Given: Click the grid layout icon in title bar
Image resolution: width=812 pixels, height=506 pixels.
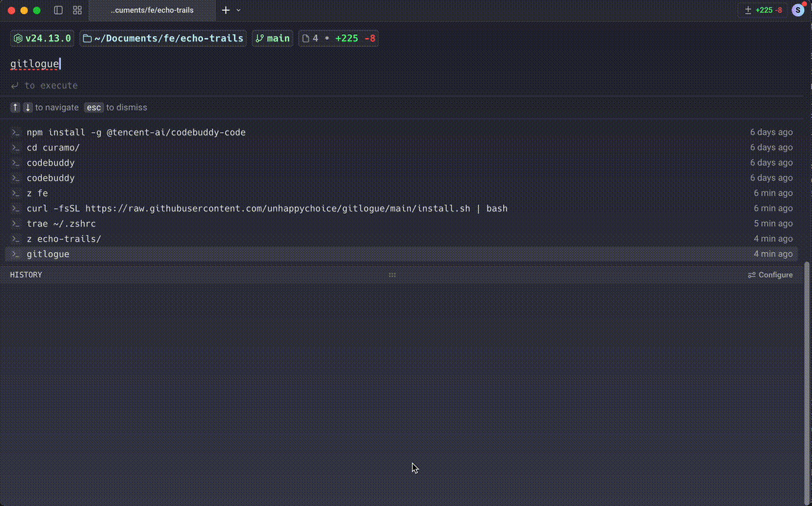Looking at the screenshot, I should click(77, 10).
